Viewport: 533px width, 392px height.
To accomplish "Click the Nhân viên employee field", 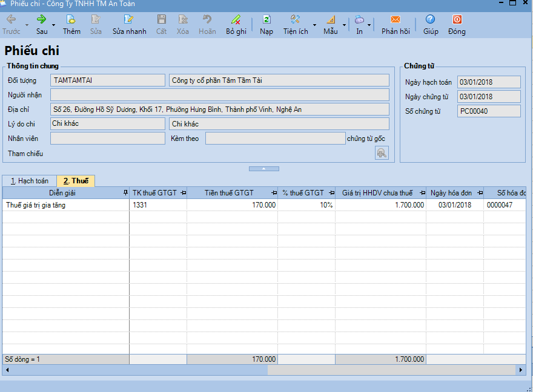I will click(x=108, y=138).
